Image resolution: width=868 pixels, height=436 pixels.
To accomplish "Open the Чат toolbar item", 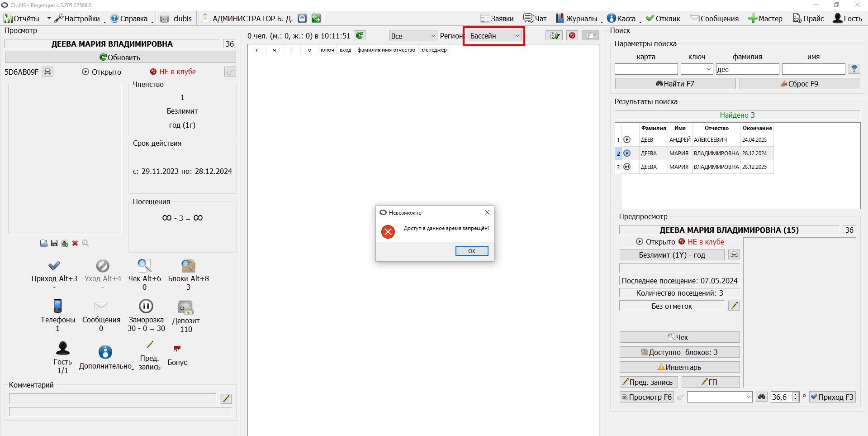I will (535, 19).
